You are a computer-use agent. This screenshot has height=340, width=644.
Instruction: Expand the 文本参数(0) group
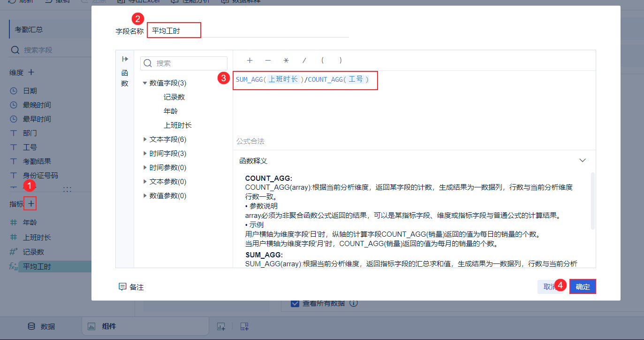[145, 182]
